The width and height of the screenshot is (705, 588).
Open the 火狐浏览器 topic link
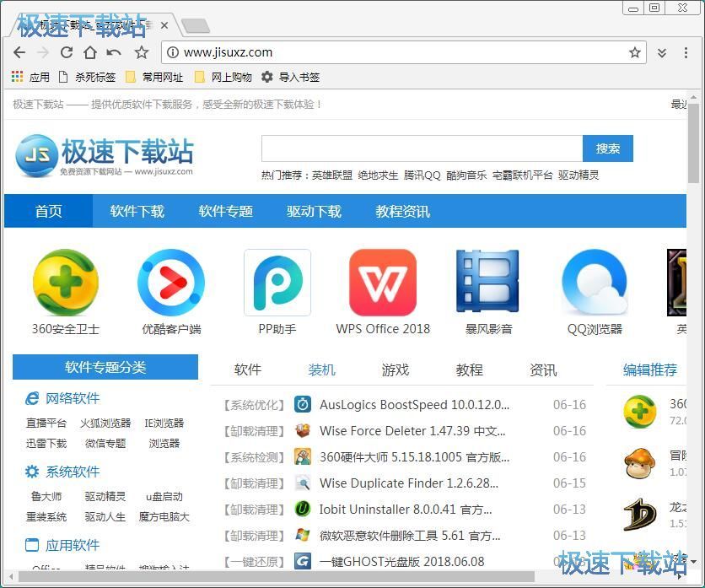click(105, 423)
